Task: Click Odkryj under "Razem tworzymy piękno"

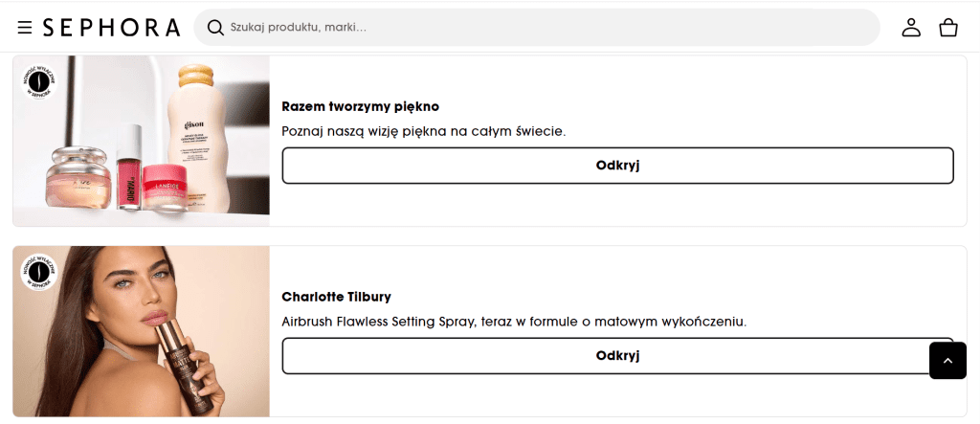Action: (617, 166)
